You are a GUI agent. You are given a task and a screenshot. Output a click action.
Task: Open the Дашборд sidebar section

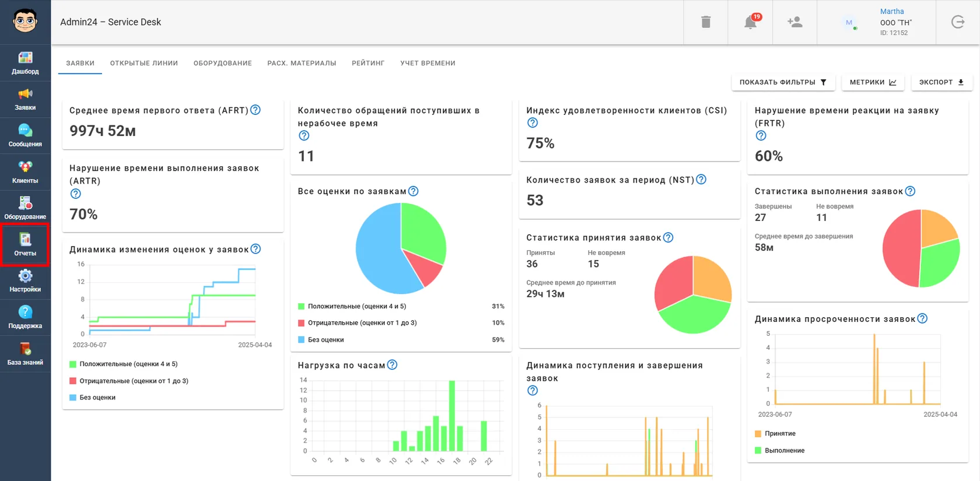click(x=25, y=63)
